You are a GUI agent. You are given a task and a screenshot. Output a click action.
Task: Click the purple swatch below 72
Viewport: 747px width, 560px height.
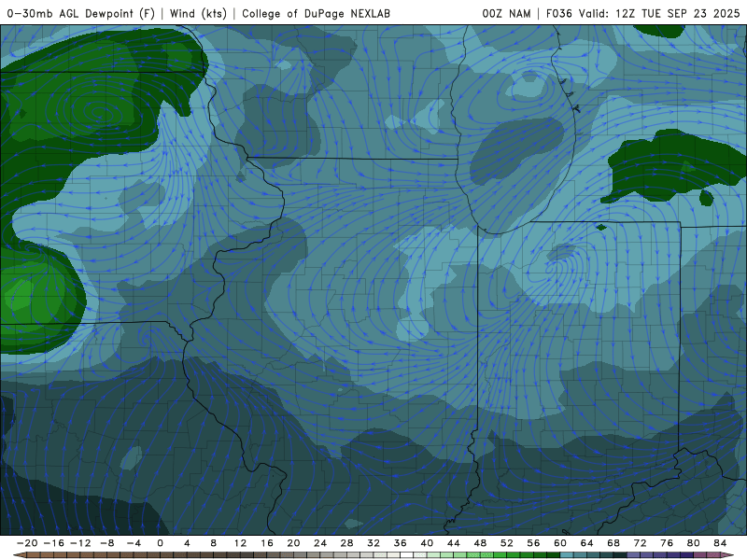[x=647, y=555]
